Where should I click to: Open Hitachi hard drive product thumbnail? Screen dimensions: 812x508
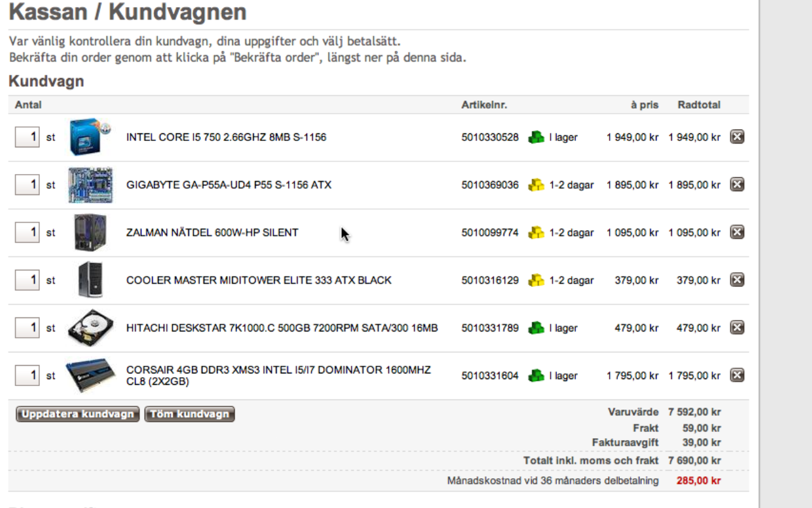[91, 328]
